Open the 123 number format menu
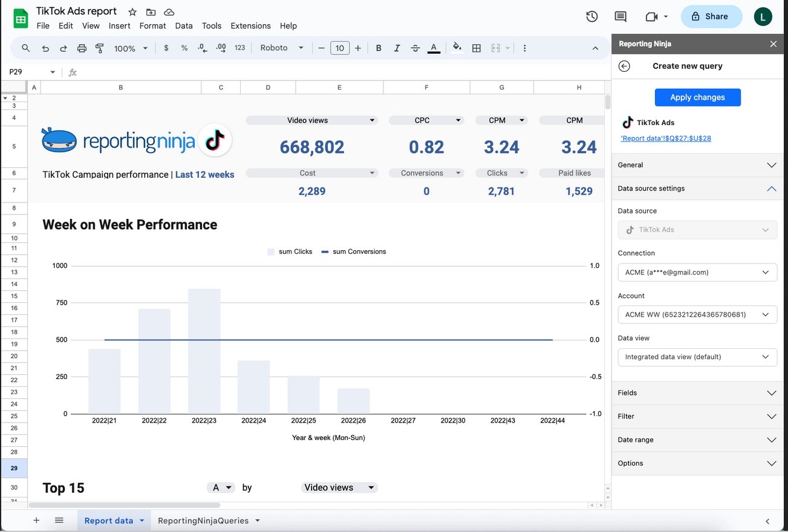The image size is (788, 532). 240,48
